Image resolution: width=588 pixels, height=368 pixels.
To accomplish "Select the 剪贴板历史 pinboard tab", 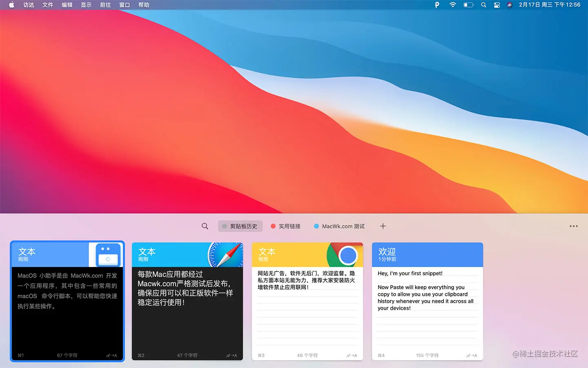I will [x=240, y=226].
